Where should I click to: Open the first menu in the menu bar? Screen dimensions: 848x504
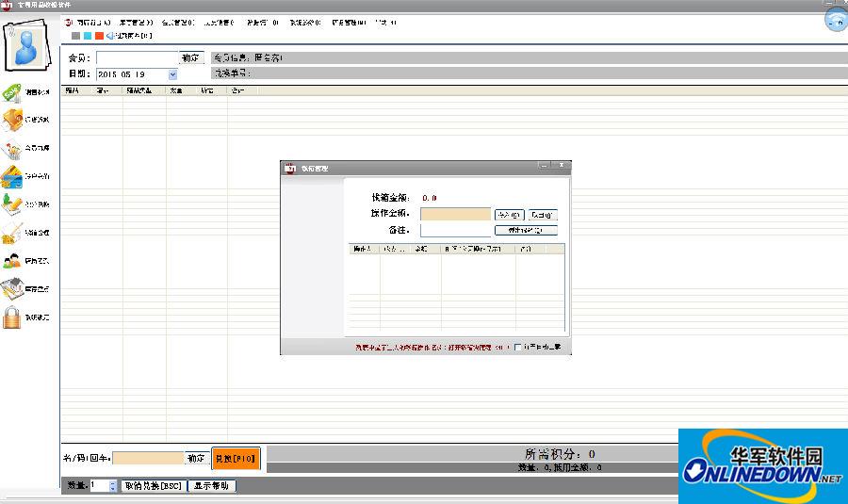coord(93,23)
